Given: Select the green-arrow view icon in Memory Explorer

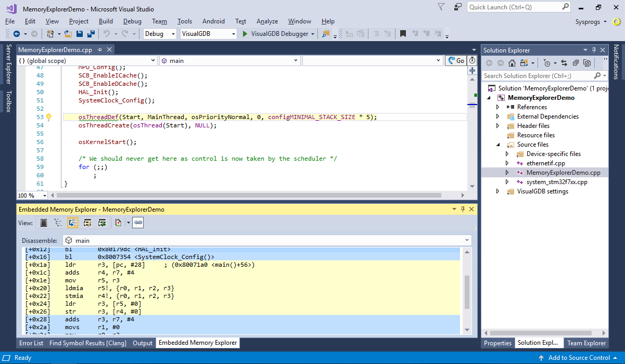Looking at the screenshot, I should (103, 223).
